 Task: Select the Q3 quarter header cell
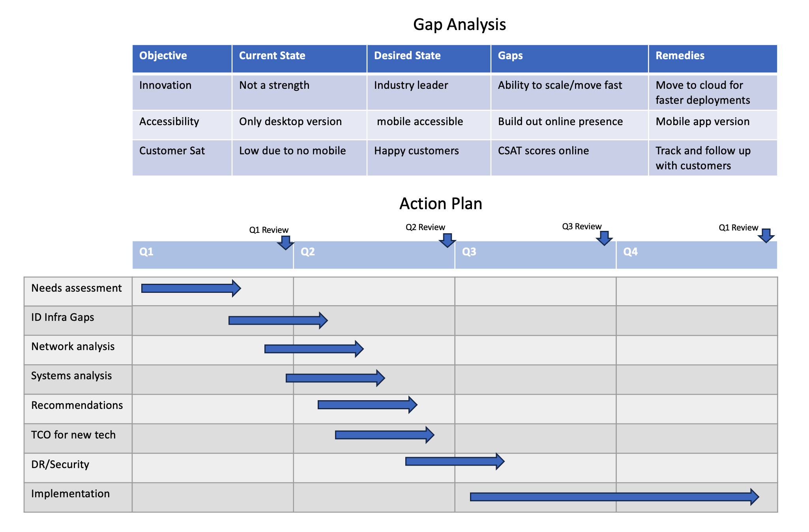tap(535, 255)
